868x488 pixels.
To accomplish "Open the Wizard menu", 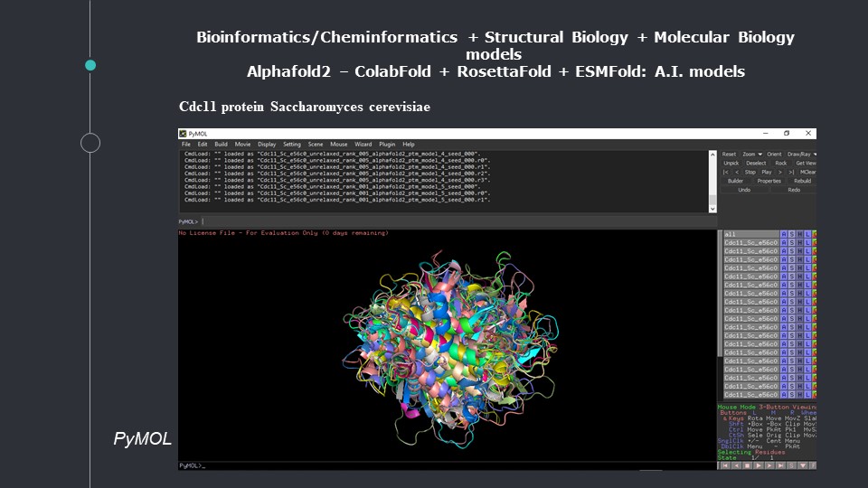I will (x=363, y=144).
